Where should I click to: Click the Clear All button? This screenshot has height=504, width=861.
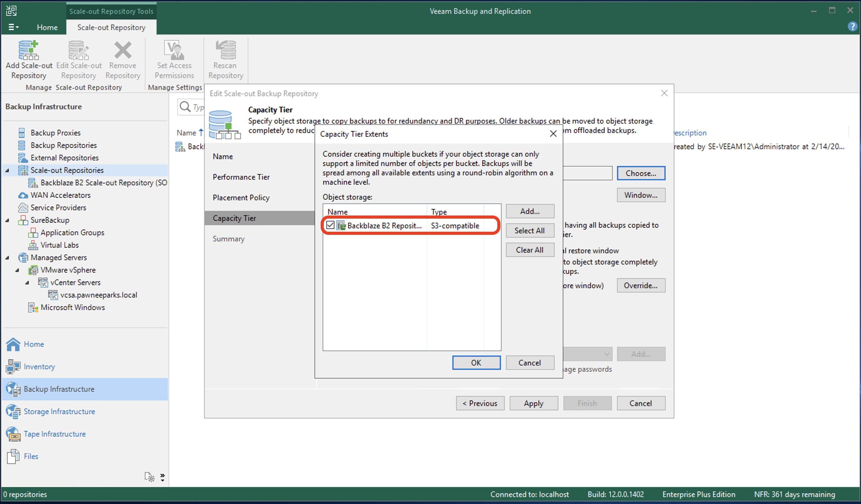click(x=530, y=250)
